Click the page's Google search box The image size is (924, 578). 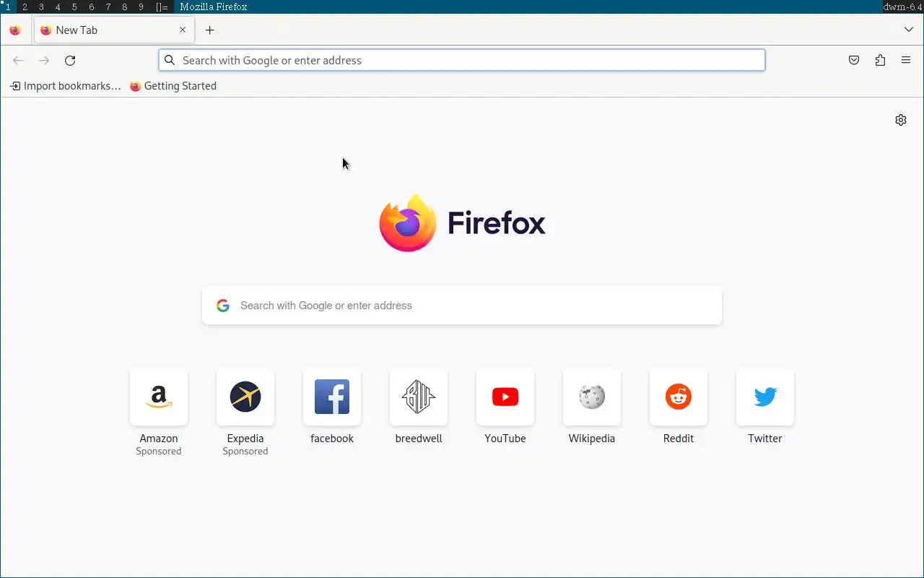(x=462, y=306)
